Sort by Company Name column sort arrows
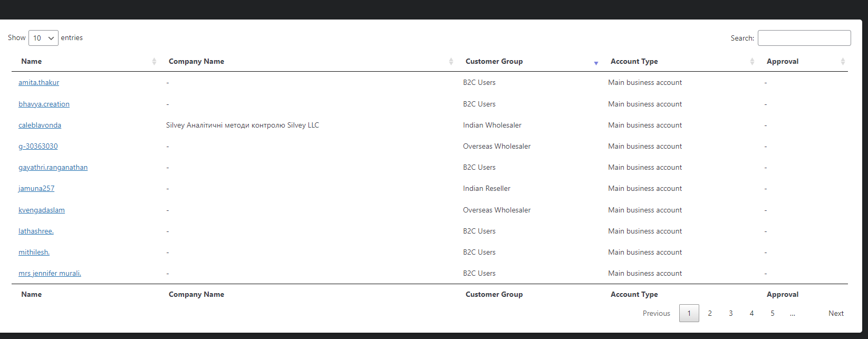 click(x=451, y=62)
